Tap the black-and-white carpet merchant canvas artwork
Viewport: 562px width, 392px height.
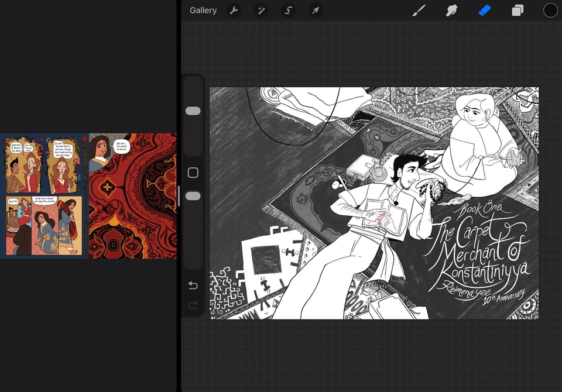pos(374,203)
